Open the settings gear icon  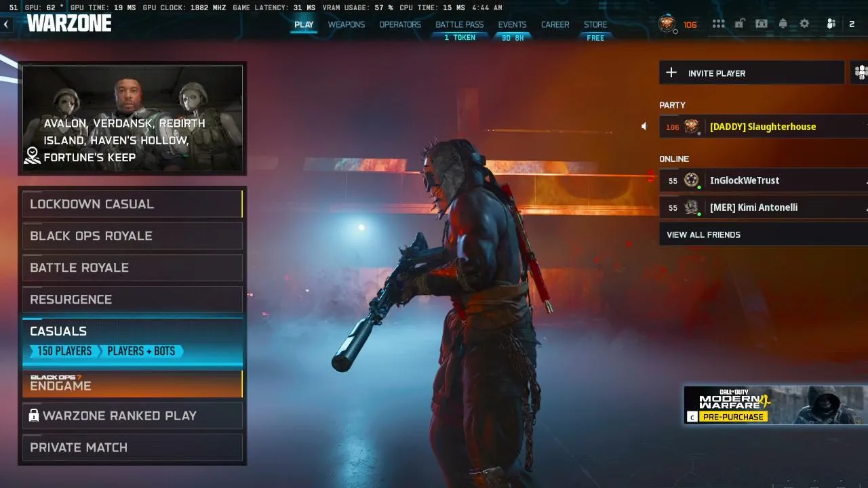coord(805,24)
